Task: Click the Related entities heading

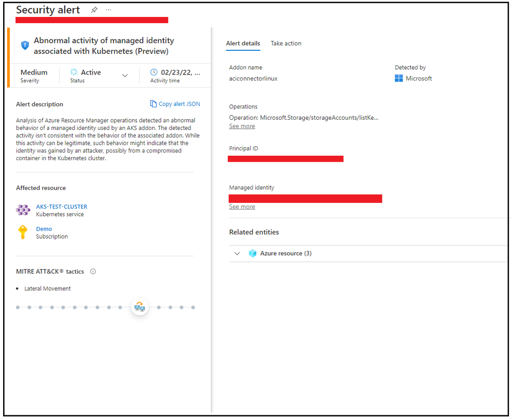Action: pos(254,232)
